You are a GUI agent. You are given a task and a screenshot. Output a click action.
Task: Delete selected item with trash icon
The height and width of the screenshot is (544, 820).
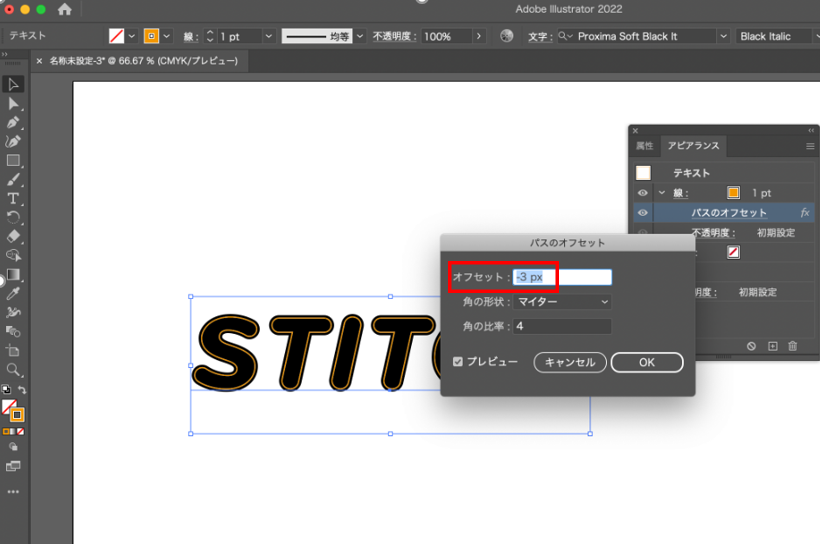point(793,346)
